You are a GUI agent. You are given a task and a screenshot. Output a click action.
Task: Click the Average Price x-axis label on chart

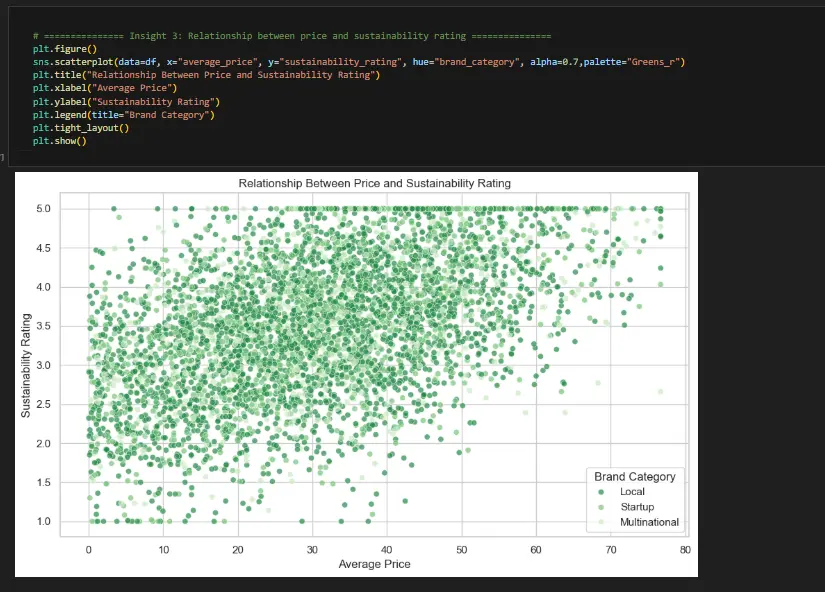coord(374,564)
